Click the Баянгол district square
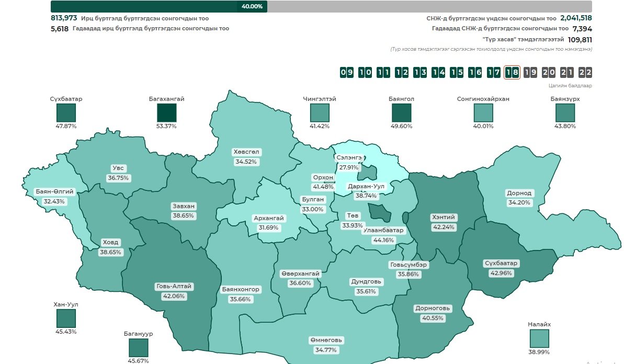 click(401, 112)
